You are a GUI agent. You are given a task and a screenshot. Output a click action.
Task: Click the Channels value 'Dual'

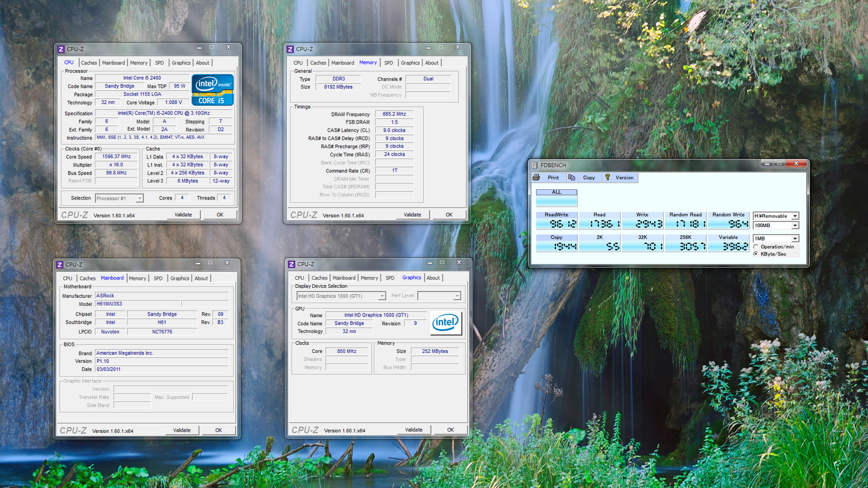click(429, 79)
